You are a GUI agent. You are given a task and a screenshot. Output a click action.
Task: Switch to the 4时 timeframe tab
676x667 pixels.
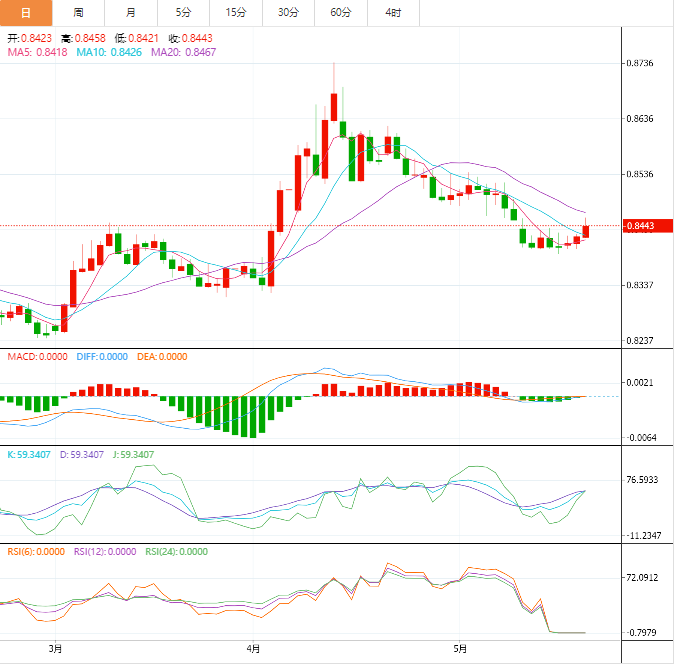point(393,13)
